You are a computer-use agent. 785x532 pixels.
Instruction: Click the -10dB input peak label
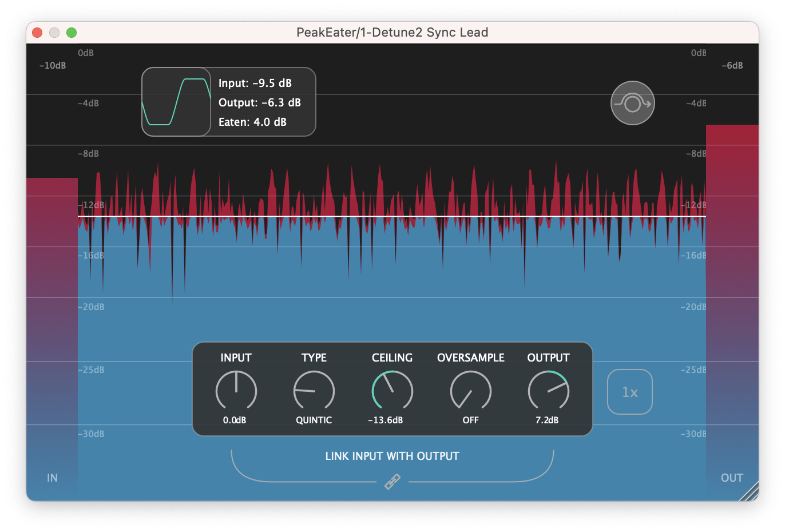(52, 65)
